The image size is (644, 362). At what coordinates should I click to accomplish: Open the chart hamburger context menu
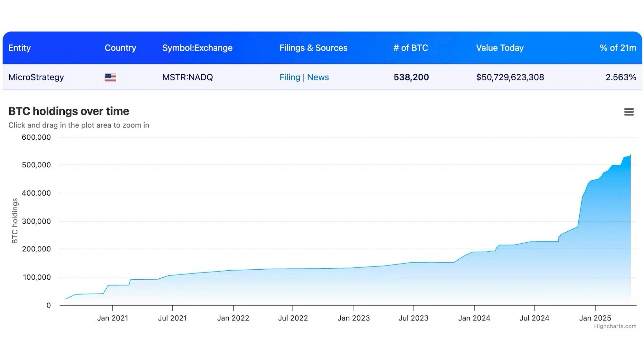coord(629,112)
